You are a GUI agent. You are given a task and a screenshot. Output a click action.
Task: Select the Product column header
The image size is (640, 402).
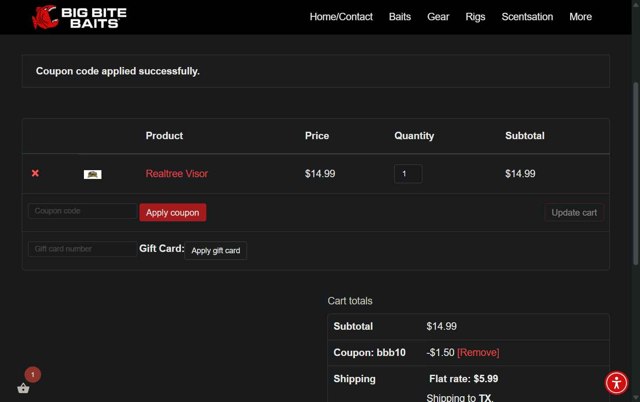(164, 135)
